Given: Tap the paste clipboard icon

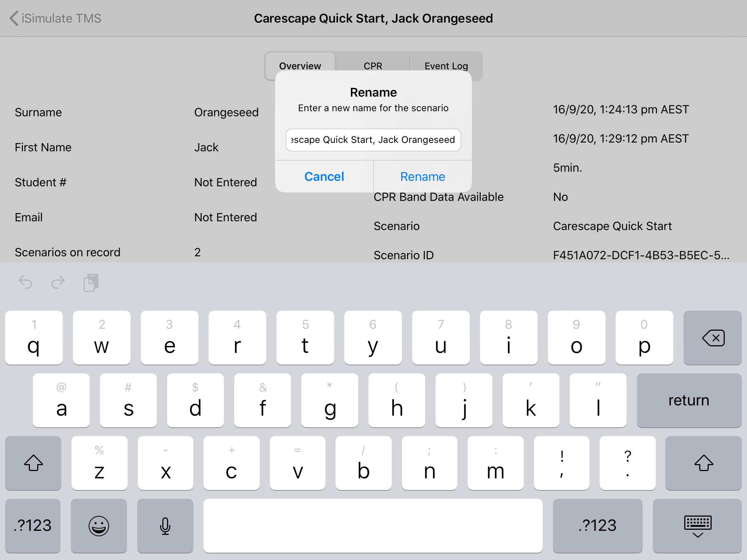Looking at the screenshot, I should [91, 283].
